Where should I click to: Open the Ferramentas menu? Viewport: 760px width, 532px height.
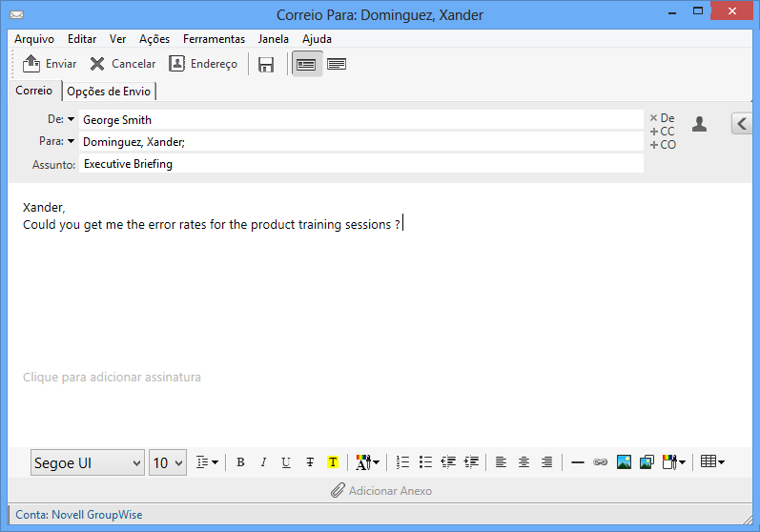pyautogui.click(x=214, y=39)
